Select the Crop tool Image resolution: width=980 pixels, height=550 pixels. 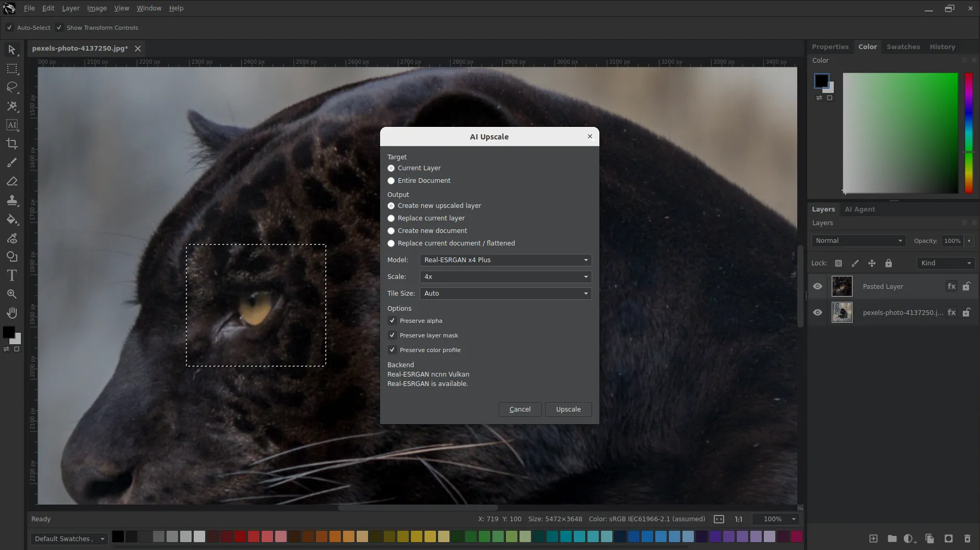click(x=12, y=144)
